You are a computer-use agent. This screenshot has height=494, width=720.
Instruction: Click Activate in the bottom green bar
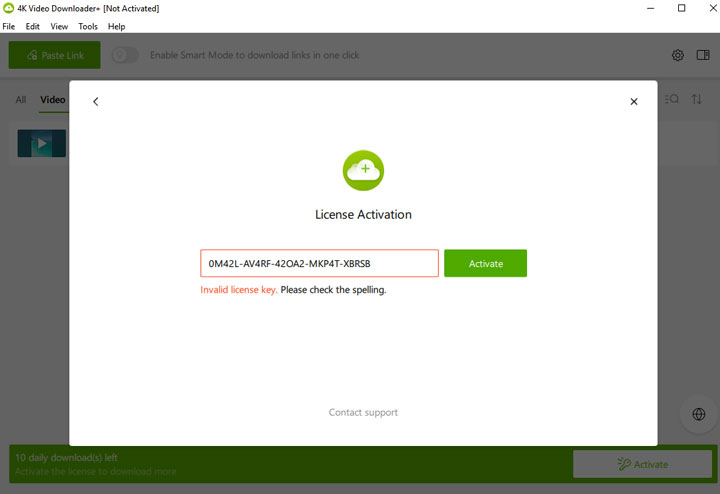coord(642,464)
